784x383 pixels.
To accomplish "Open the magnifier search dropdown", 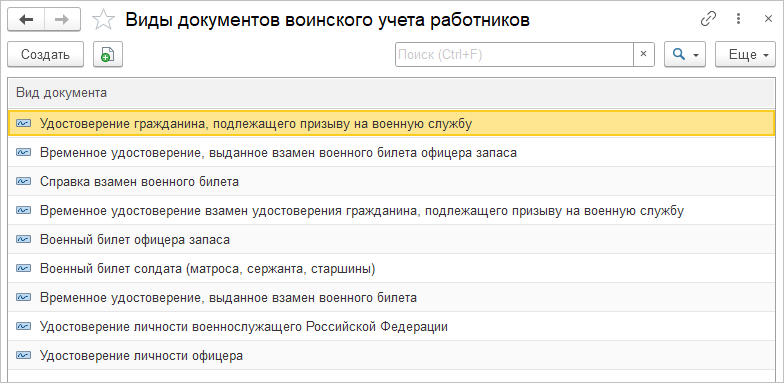I will pyautogui.click(x=684, y=54).
